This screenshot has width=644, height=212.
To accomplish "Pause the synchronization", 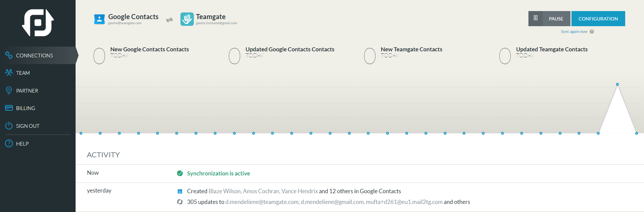I will point(549,18).
